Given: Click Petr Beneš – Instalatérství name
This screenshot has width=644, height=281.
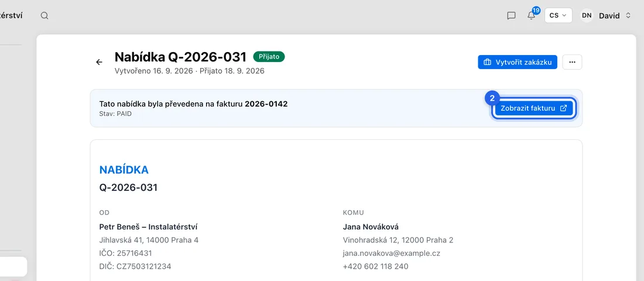Looking at the screenshot, I should click(149, 227).
